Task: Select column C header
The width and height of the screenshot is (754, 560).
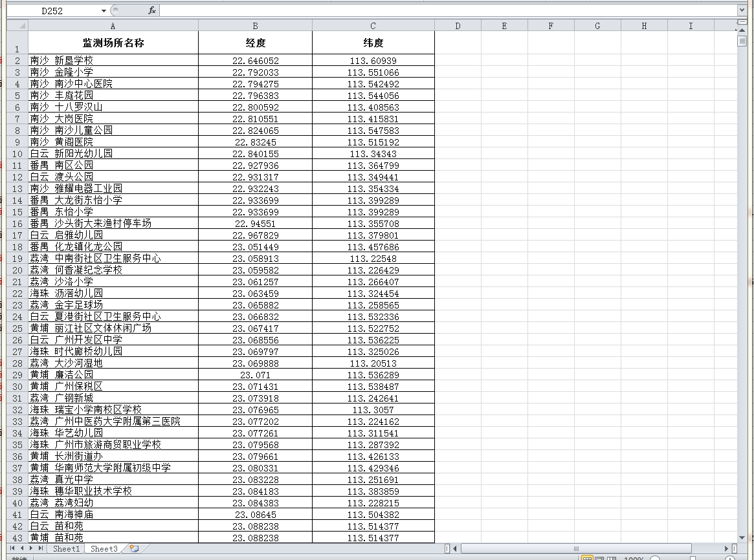Action: coord(373,25)
